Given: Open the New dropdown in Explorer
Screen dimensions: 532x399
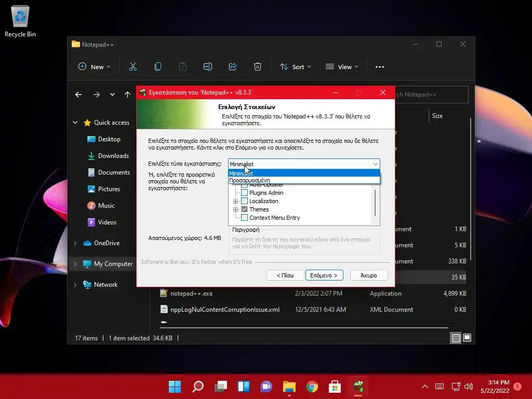Looking at the screenshot, I should pyautogui.click(x=95, y=67).
